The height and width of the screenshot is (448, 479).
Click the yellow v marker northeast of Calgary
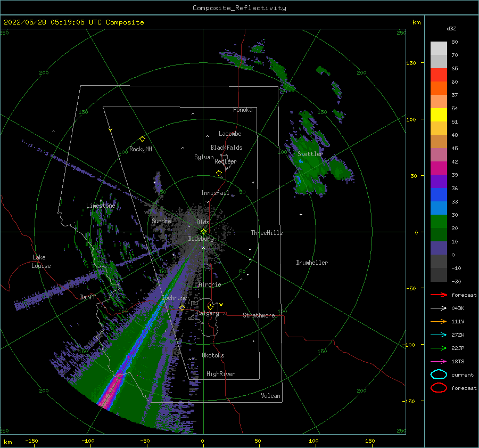[221, 305]
